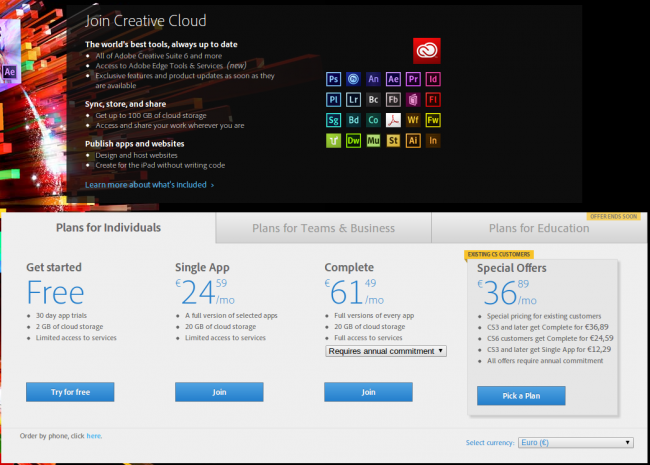
Task: Click the Try for free button
Action: coord(70,392)
